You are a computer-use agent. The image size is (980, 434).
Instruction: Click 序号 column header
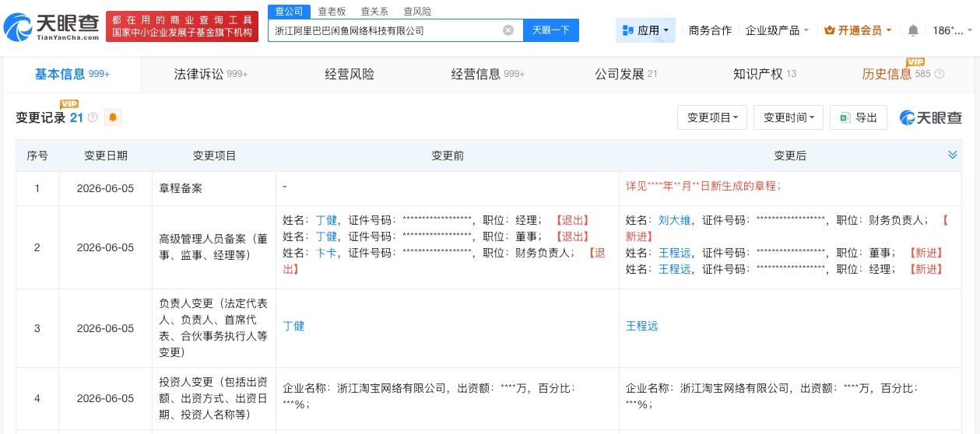coord(37,156)
